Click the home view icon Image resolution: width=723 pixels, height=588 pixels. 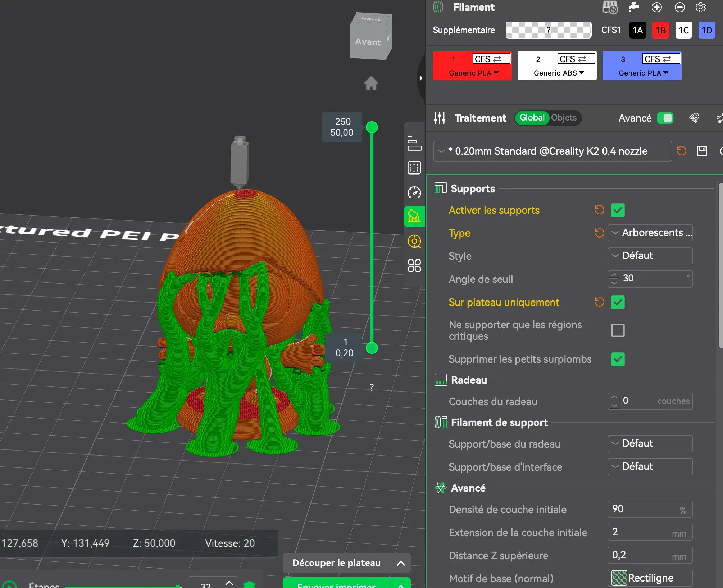click(371, 83)
